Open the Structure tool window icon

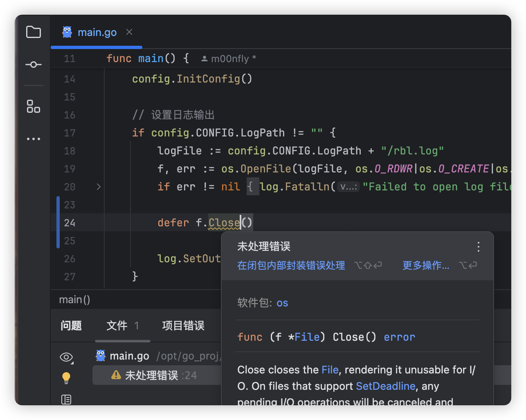click(33, 106)
